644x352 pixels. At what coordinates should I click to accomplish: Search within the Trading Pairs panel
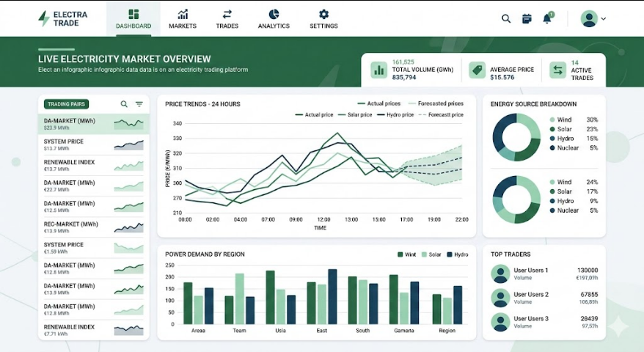(124, 104)
